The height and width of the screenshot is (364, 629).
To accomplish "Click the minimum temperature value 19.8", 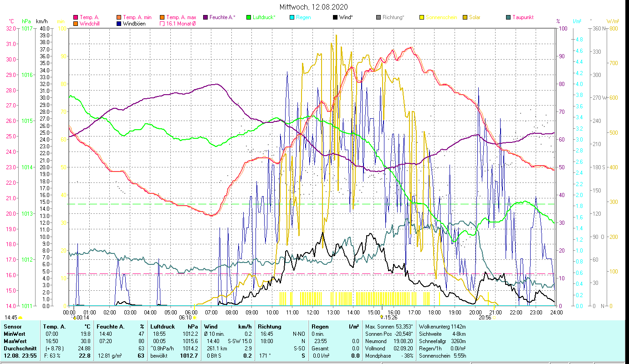I will click(x=85, y=334).
